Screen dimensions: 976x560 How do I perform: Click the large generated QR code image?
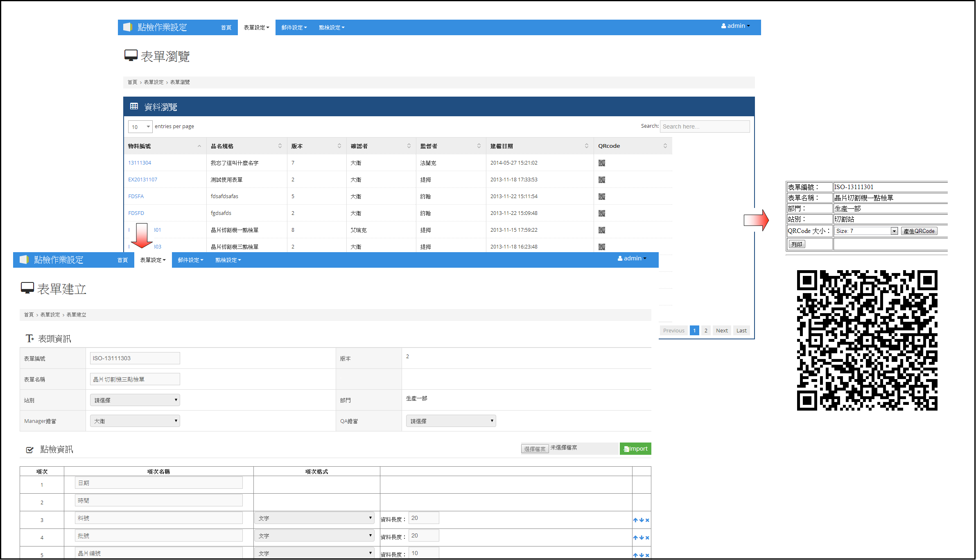[867, 340]
